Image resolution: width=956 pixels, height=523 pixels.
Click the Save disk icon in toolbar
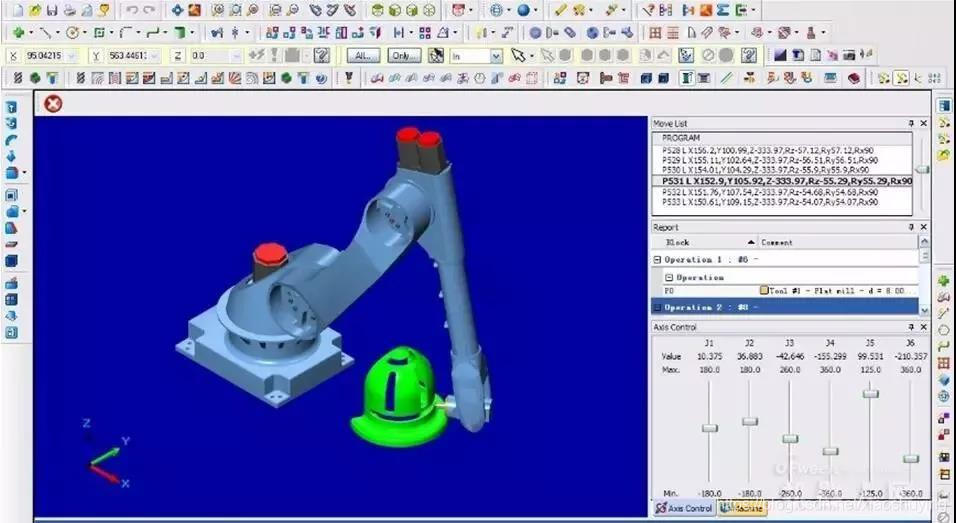[54, 10]
